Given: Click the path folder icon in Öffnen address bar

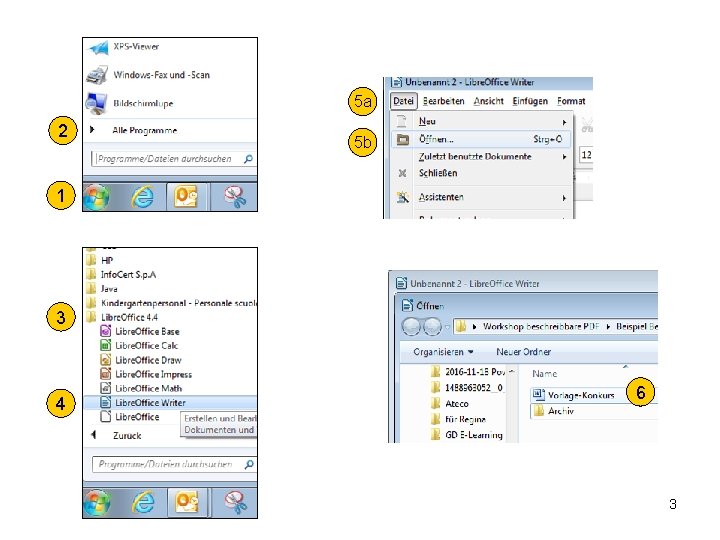Looking at the screenshot, I should click(461, 326).
